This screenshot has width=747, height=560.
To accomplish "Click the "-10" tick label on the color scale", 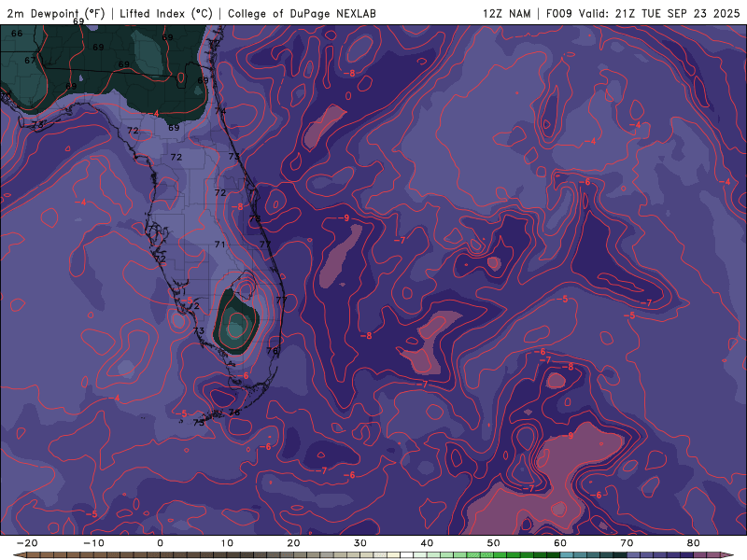I will [x=93, y=543].
